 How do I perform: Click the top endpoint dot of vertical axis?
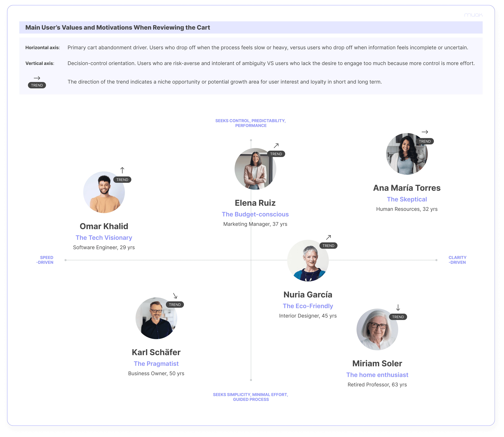coord(251,140)
